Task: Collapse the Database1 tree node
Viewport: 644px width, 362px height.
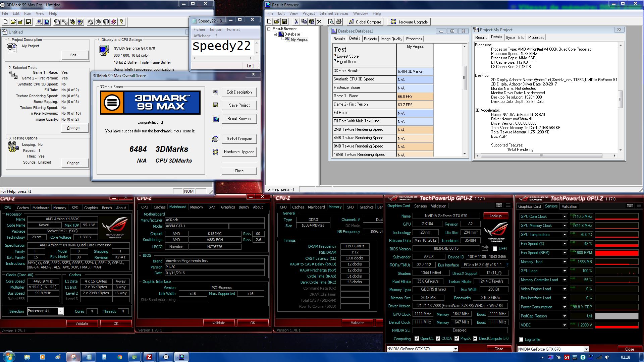Action: (x=275, y=34)
